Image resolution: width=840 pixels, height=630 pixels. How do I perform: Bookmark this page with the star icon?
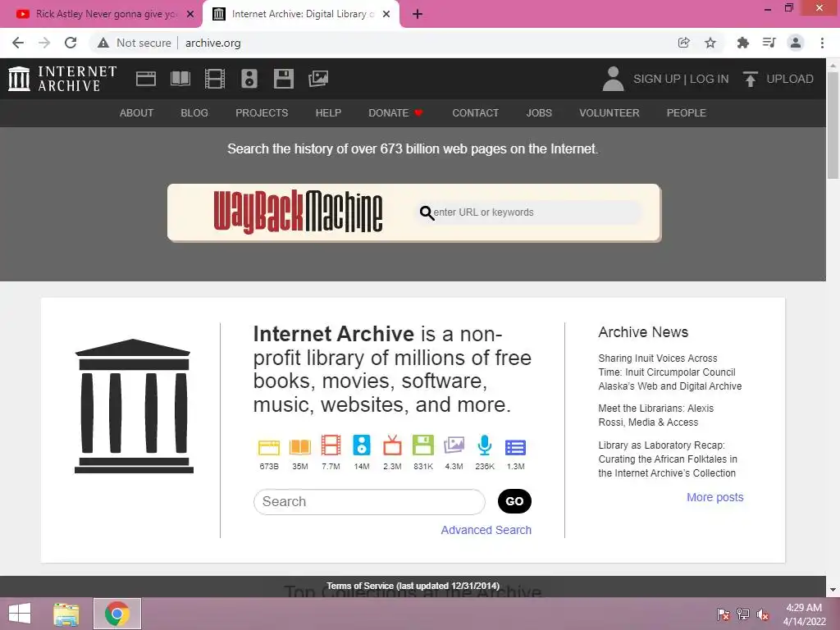[710, 43]
